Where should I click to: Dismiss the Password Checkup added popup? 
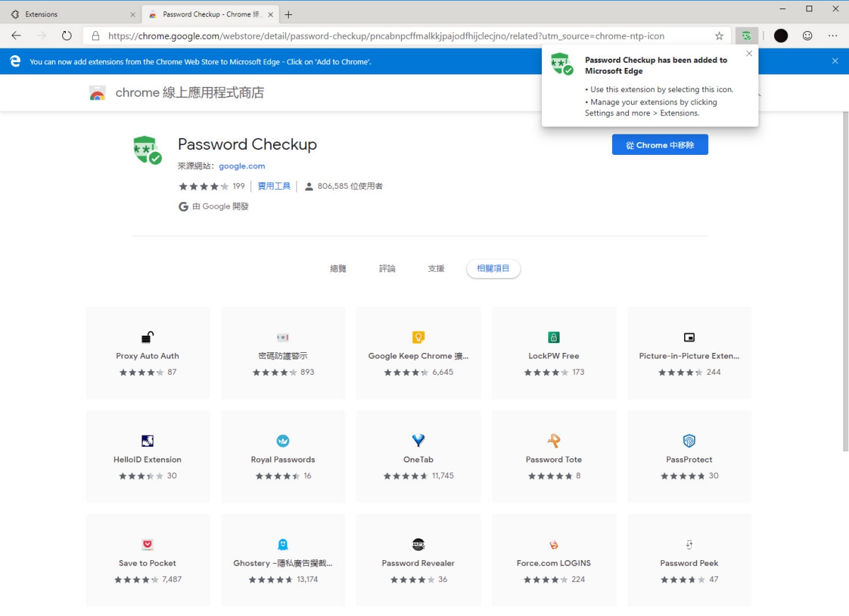coord(749,54)
